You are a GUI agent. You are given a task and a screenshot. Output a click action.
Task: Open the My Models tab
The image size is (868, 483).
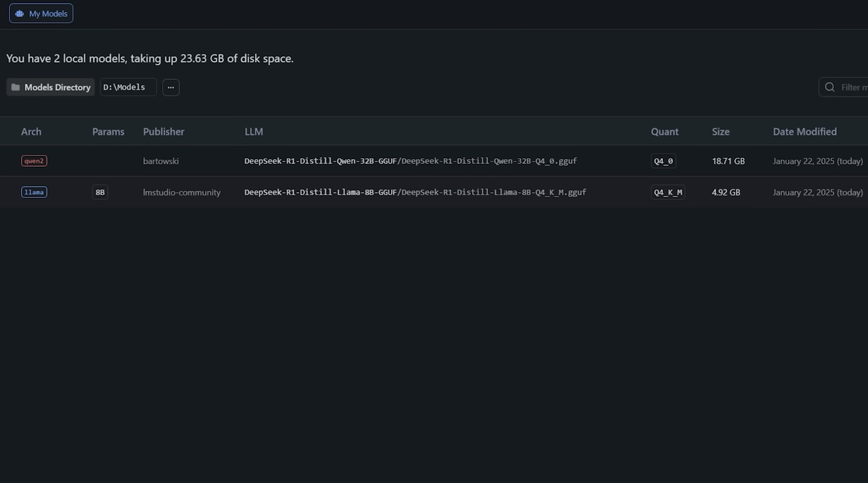click(41, 14)
